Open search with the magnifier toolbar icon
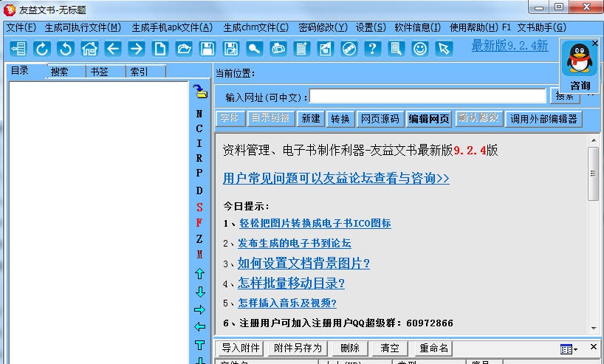 click(255, 49)
